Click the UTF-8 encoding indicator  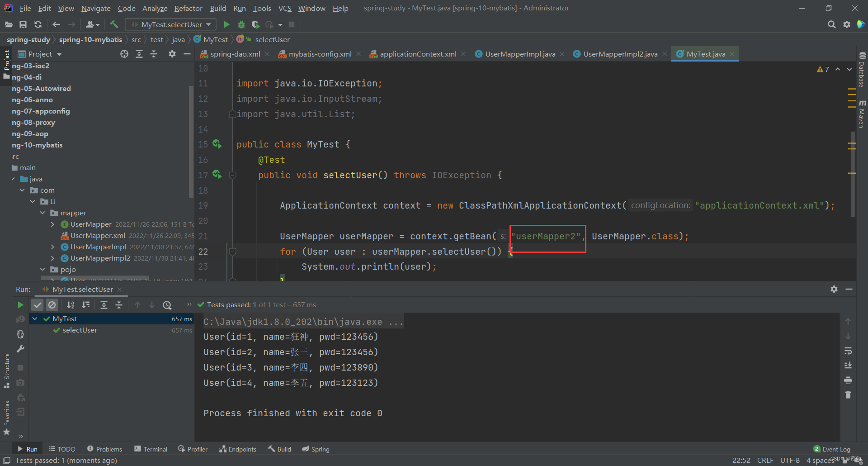[x=790, y=460]
